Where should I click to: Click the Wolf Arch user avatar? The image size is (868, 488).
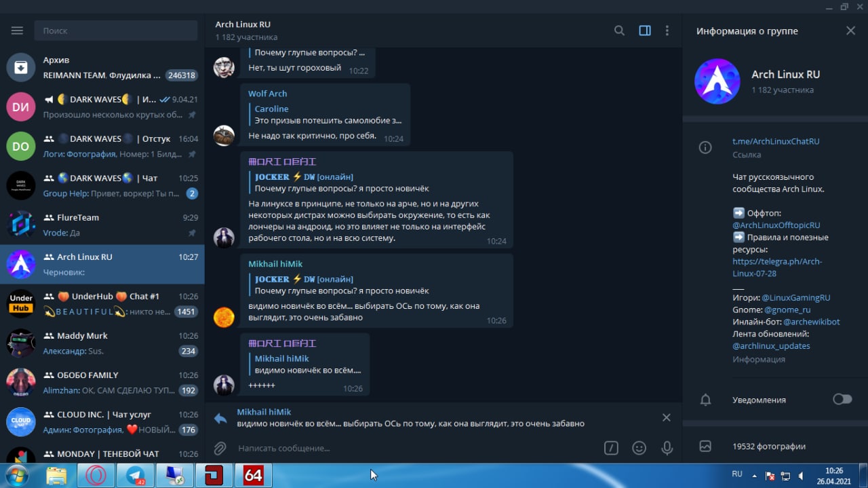[224, 135]
